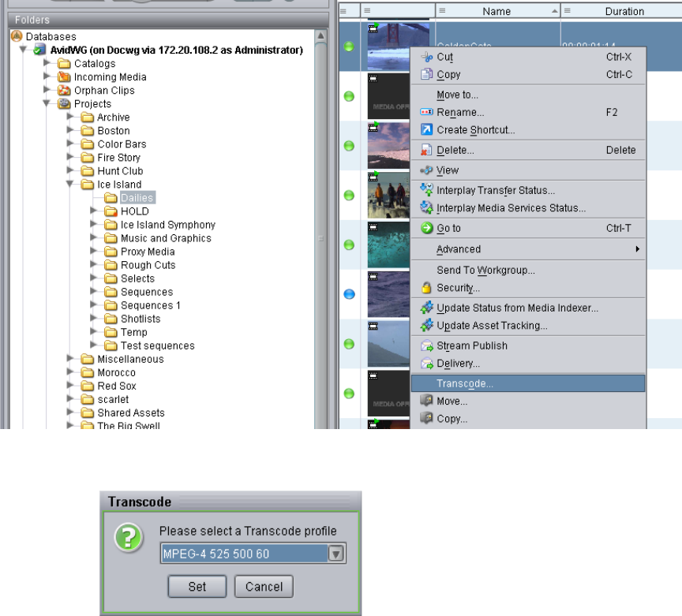The height and width of the screenshot is (616, 682).
Task: Expand the Archive folder
Action: 70,117
